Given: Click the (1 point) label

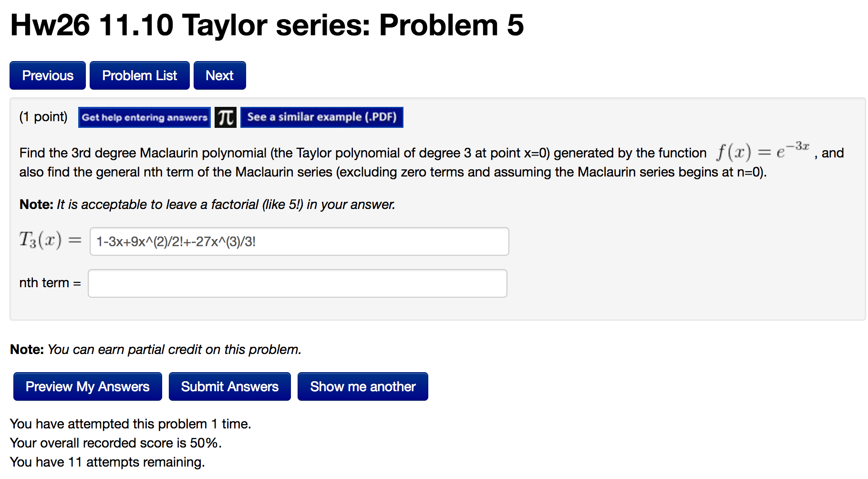Looking at the screenshot, I should click(43, 117).
